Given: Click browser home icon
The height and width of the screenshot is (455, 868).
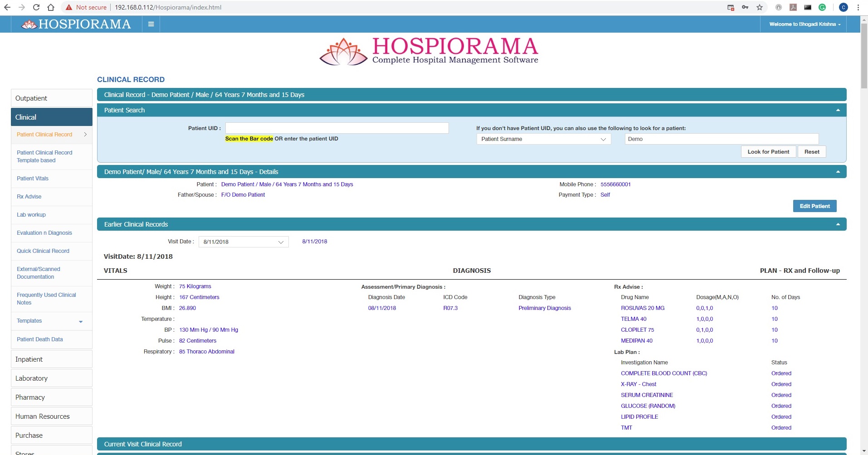Looking at the screenshot, I should 51,7.
